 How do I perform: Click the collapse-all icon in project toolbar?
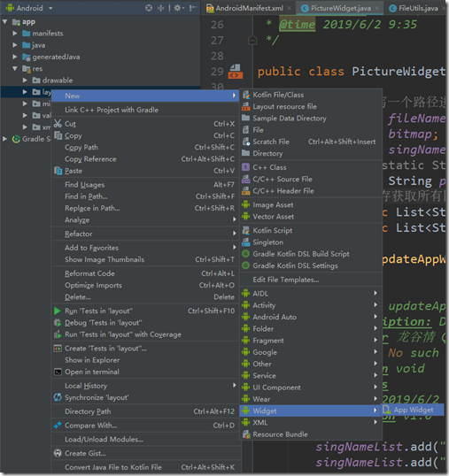point(161,8)
